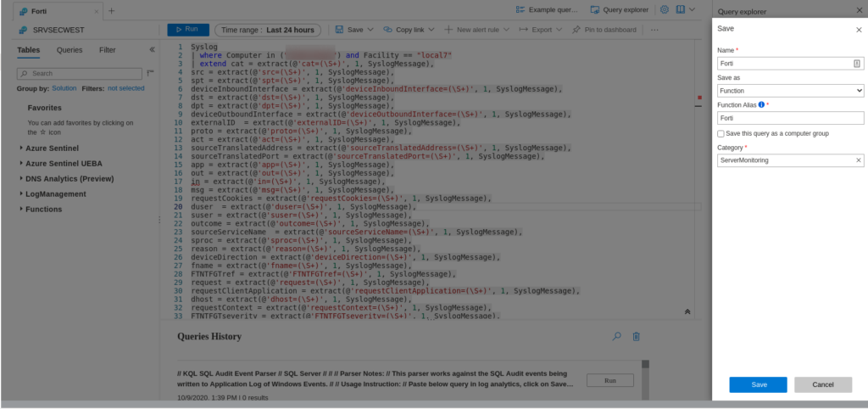Click line 1 Syslog in editor
The image size is (868, 409).
[204, 48]
